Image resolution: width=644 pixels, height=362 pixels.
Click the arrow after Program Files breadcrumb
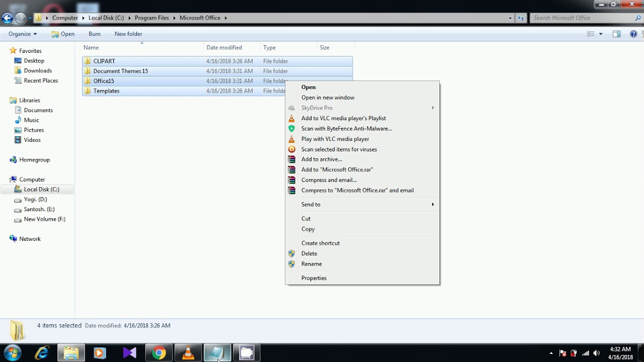pyautogui.click(x=175, y=18)
